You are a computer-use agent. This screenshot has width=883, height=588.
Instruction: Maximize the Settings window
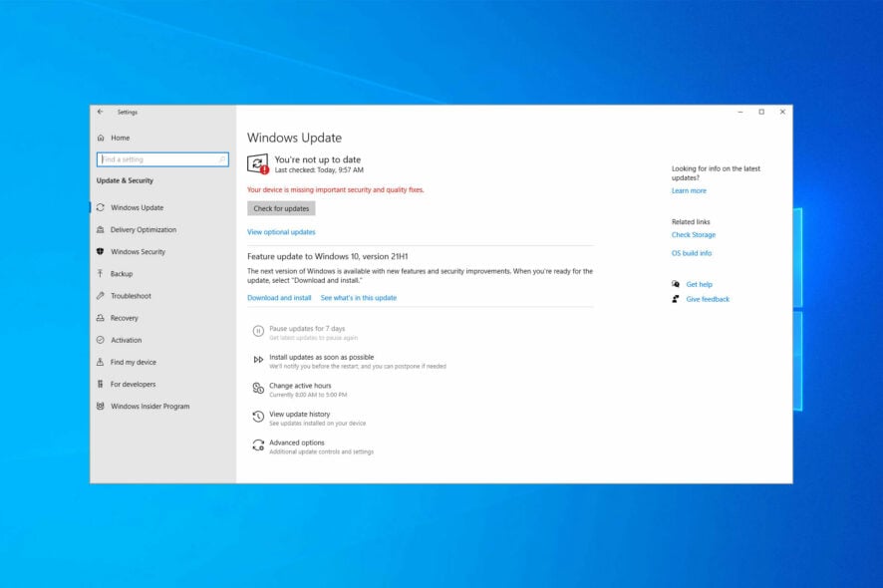[761, 112]
